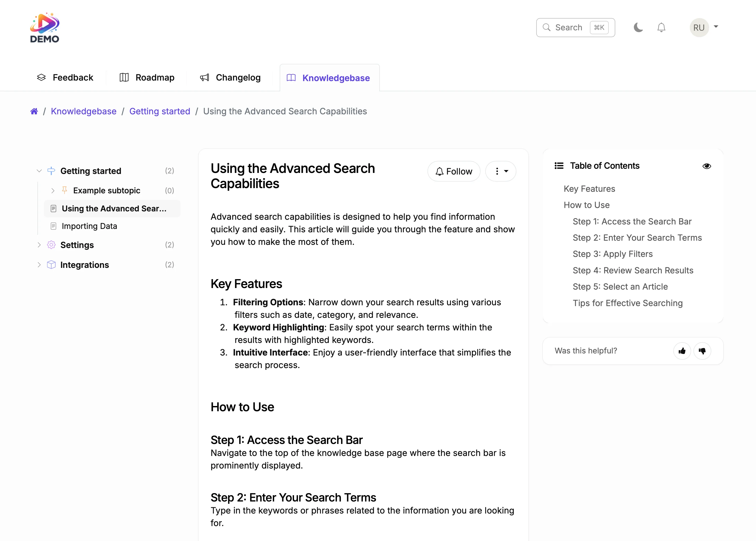Viewport: 756px width, 541px height.
Task: Open the kebab menu next to Follow
Action: coord(501,171)
